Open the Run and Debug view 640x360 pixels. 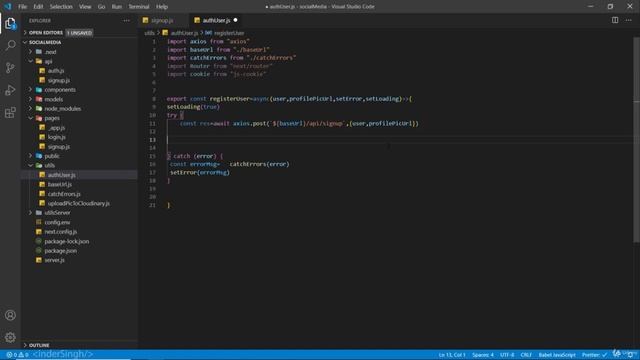10,90
